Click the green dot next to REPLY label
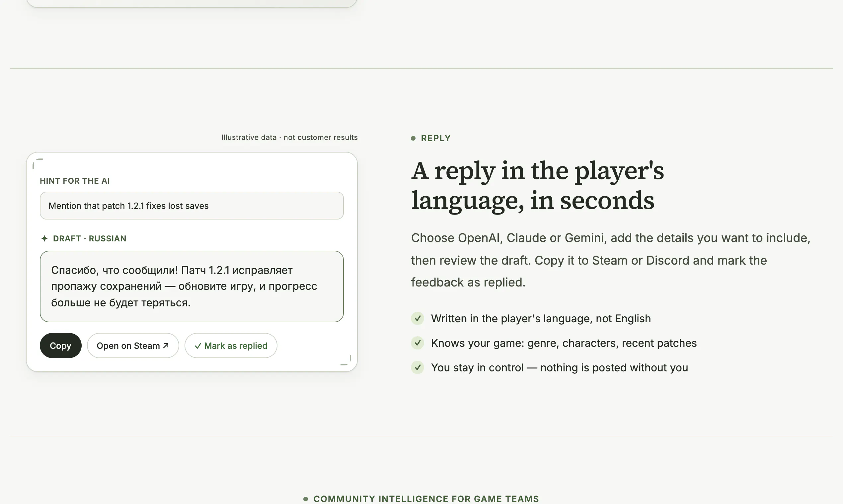The height and width of the screenshot is (504, 843). pyautogui.click(x=413, y=138)
